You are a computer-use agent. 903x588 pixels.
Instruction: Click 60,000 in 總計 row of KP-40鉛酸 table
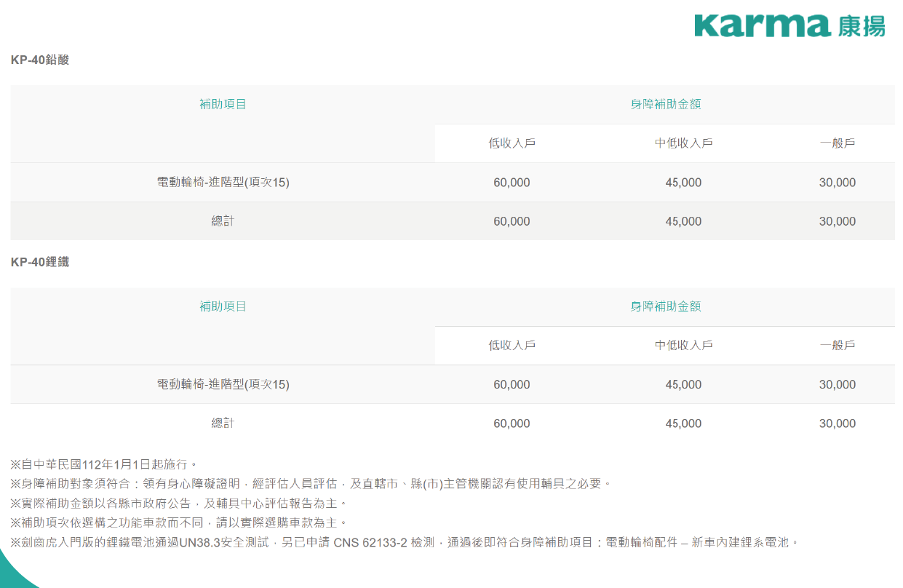512,221
